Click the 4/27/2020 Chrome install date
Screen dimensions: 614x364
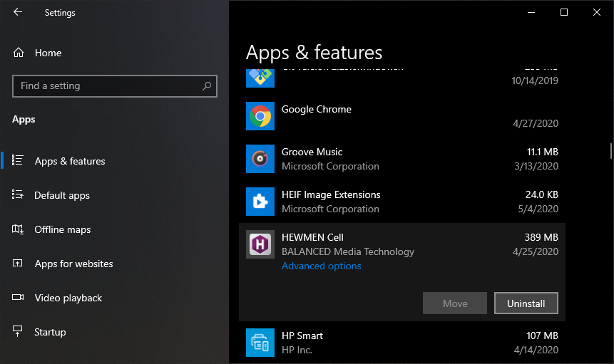[536, 123]
